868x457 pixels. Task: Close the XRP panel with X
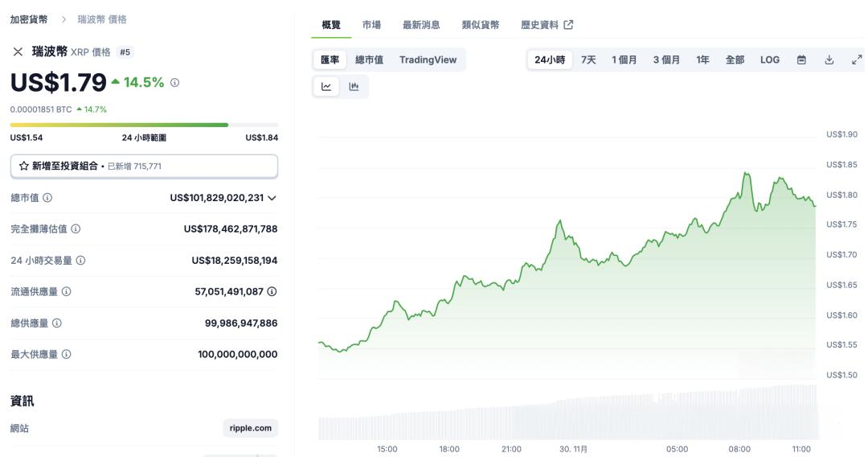[18, 52]
